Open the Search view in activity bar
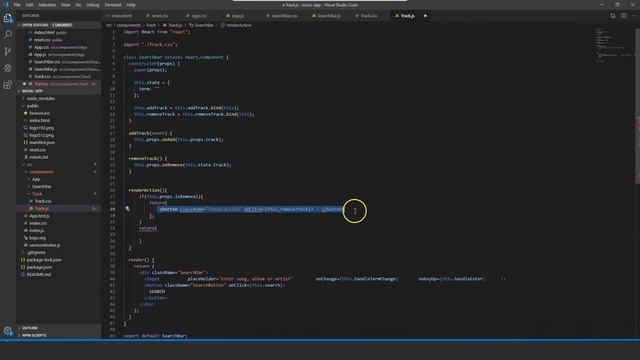Image resolution: width=640 pixels, height=360 pixels. click(x=8, y=35)
